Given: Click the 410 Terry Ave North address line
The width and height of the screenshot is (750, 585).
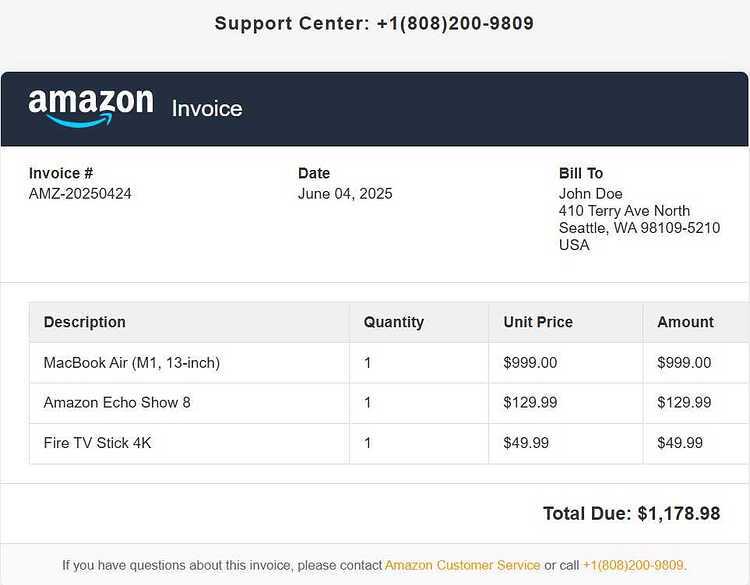Looking at the screenshot, I should coord(624,211).
